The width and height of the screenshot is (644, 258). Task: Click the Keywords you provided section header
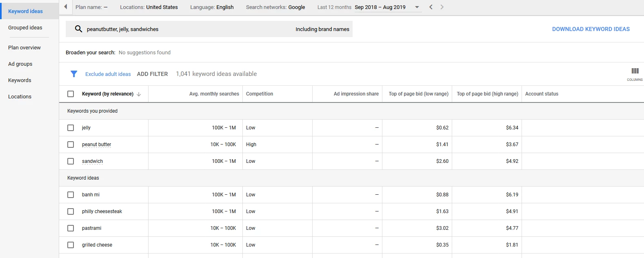tap(92, 111)
